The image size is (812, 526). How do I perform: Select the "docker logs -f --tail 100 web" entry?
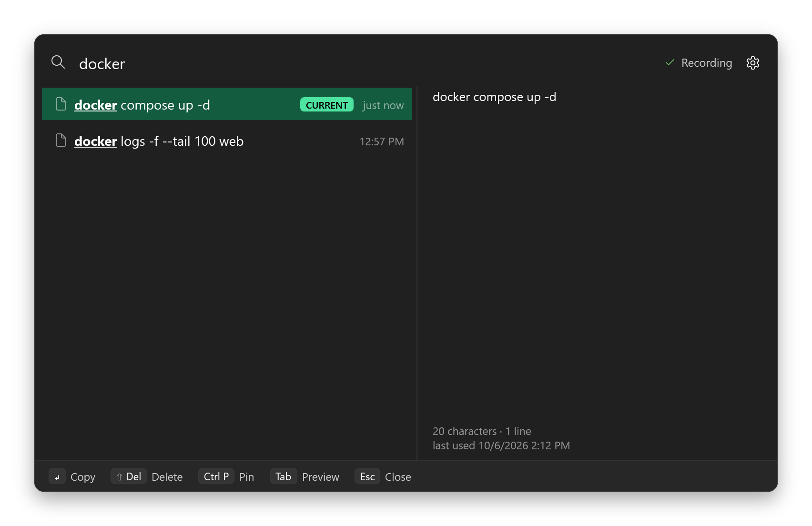click(x=227, y=141)
